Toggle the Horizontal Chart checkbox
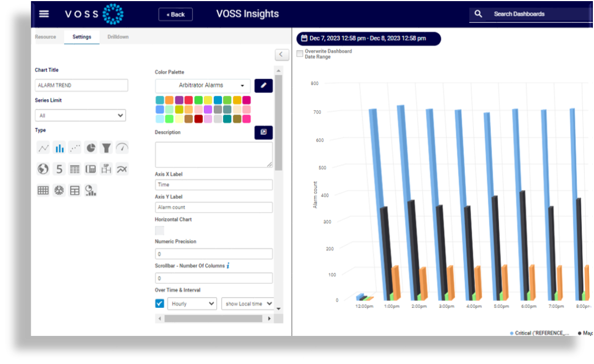594x364 pixels. 159,231
